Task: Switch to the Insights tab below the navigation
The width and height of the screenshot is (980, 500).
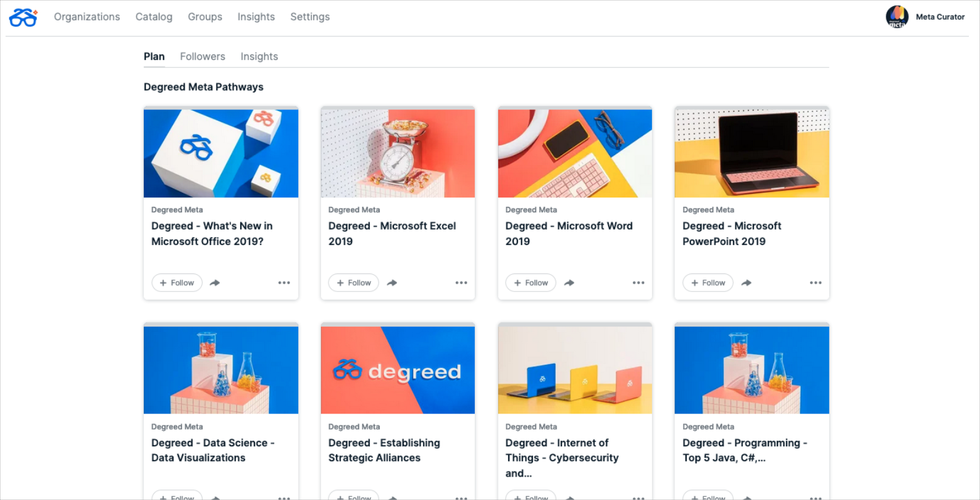Action: tap(259, 56)
